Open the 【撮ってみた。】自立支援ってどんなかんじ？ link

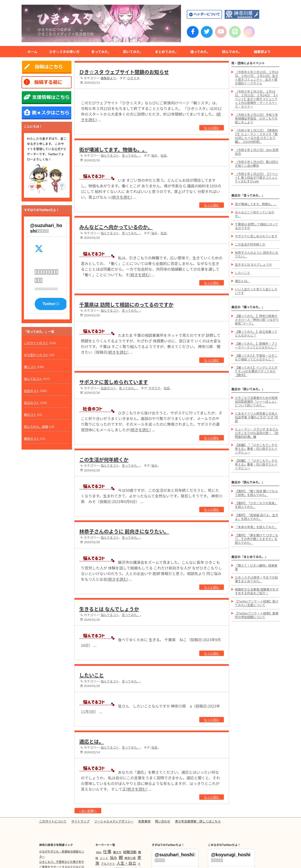point(256,334)
